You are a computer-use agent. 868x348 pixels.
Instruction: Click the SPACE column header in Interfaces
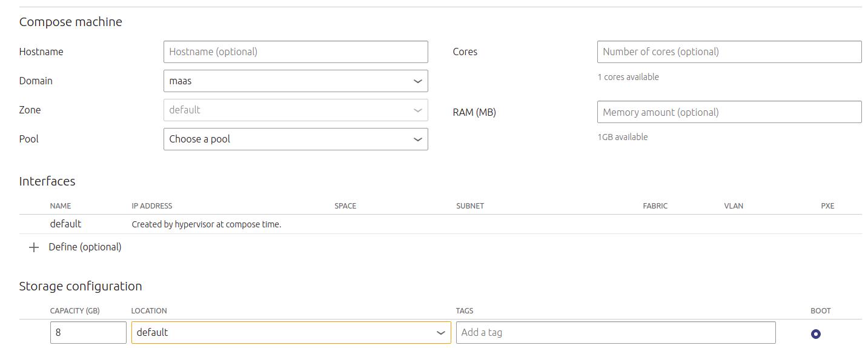pyautogui.click(x=345, y=206)
